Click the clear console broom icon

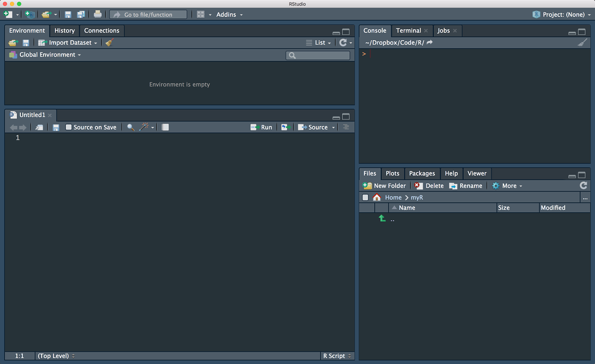coord(582,43)
